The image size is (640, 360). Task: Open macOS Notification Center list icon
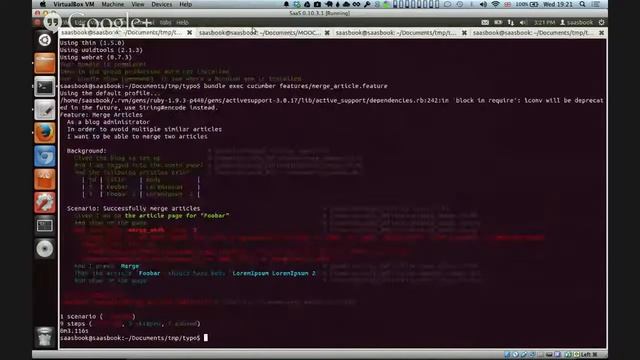[596, 4]
